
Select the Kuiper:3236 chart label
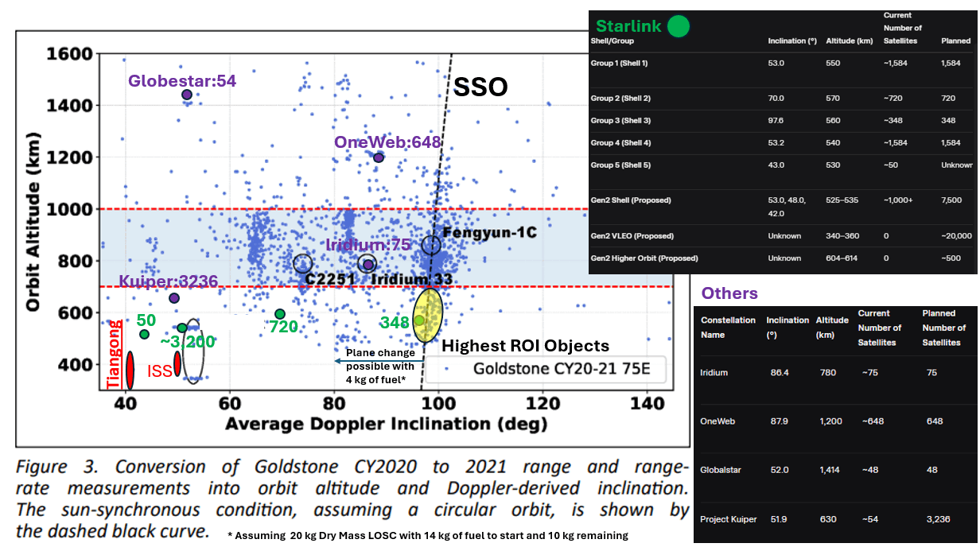pyautogui.click(x=168, y=281)
